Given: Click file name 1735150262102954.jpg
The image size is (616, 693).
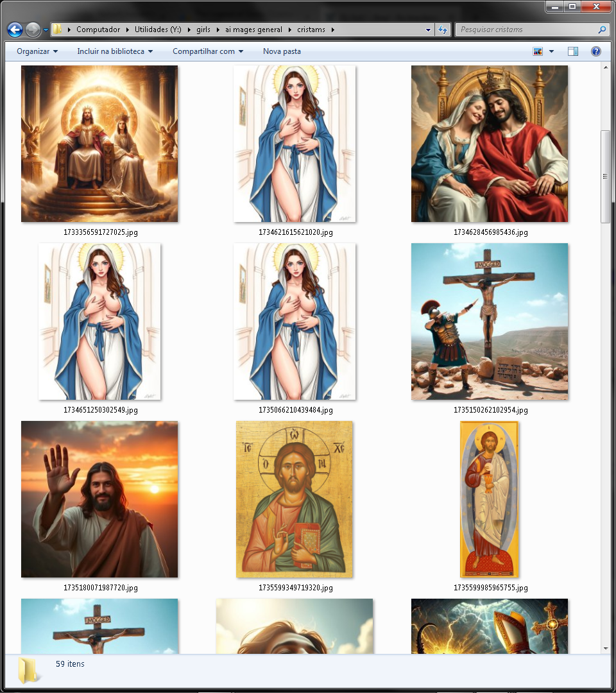Looking at the screenshot, I should point(490,409).
